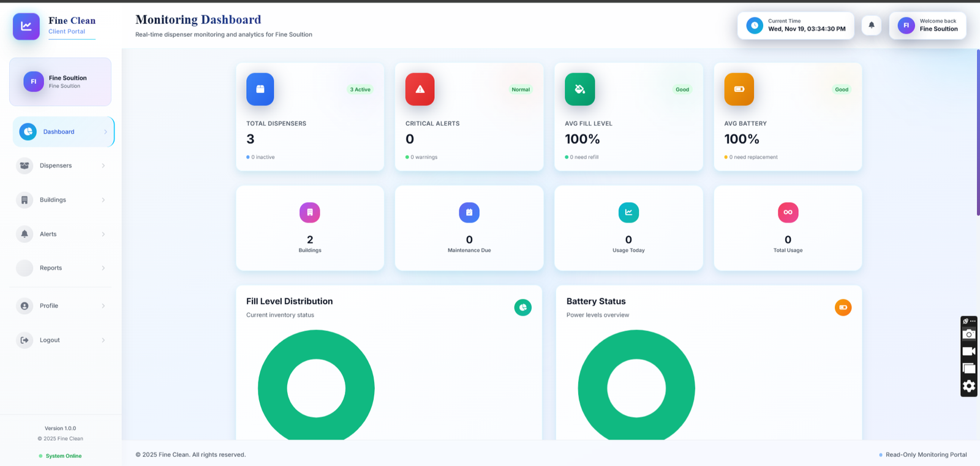Click the Dashboard pie chart icon
This screenshot has width=980, height=466.
pos(28,132)
